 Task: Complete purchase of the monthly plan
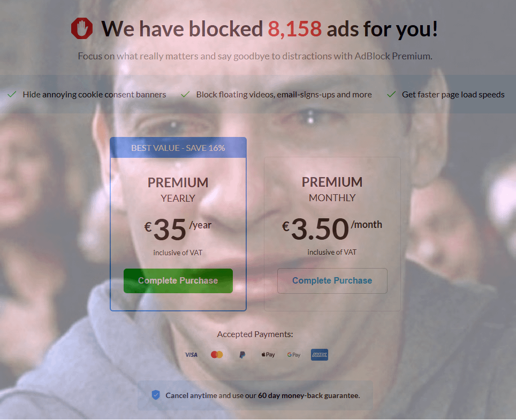pyautogui.click(x=332, y=280)
